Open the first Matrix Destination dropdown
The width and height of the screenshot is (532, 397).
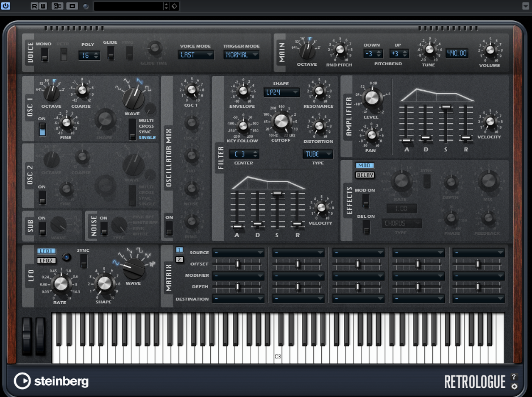tap(239, 298)
